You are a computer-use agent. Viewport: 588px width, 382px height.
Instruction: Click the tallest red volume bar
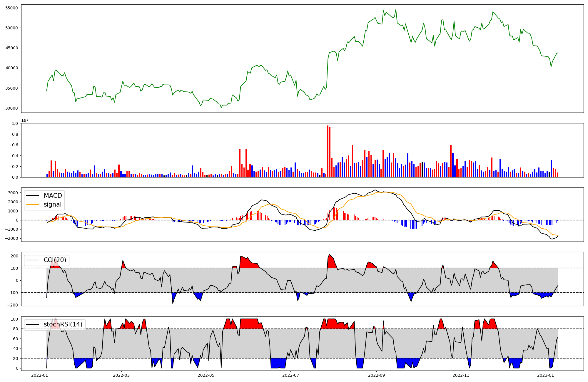(x=328, y=151)
